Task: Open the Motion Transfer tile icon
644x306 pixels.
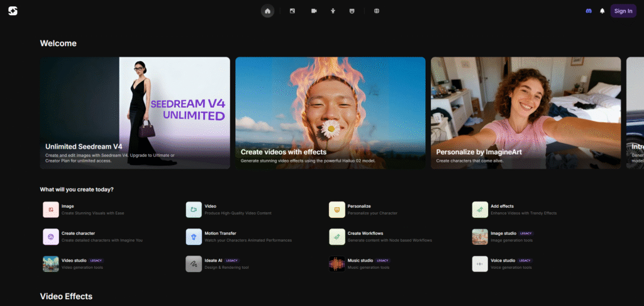Action: (x=194, y=237)
